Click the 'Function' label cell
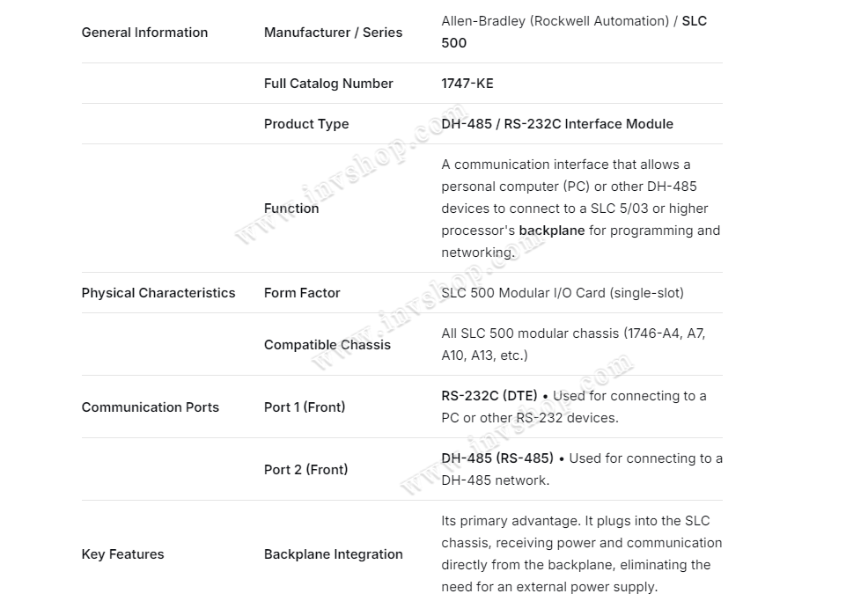 291,209
